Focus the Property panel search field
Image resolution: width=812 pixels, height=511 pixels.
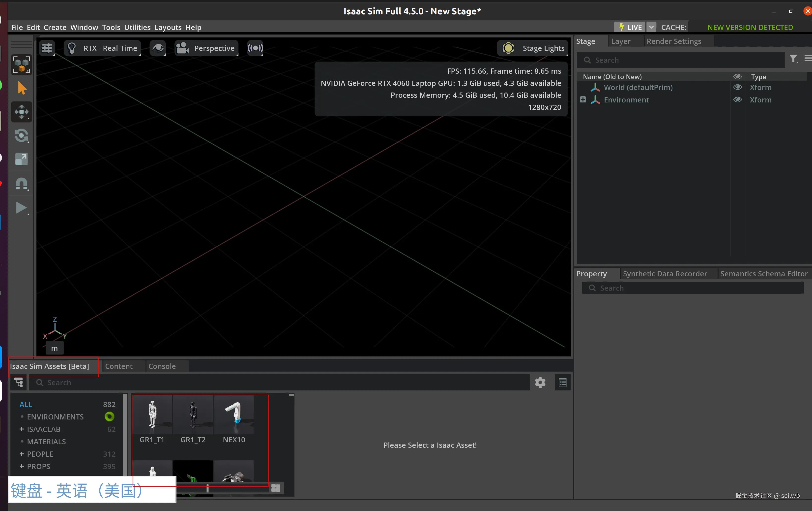pos(693,288)
